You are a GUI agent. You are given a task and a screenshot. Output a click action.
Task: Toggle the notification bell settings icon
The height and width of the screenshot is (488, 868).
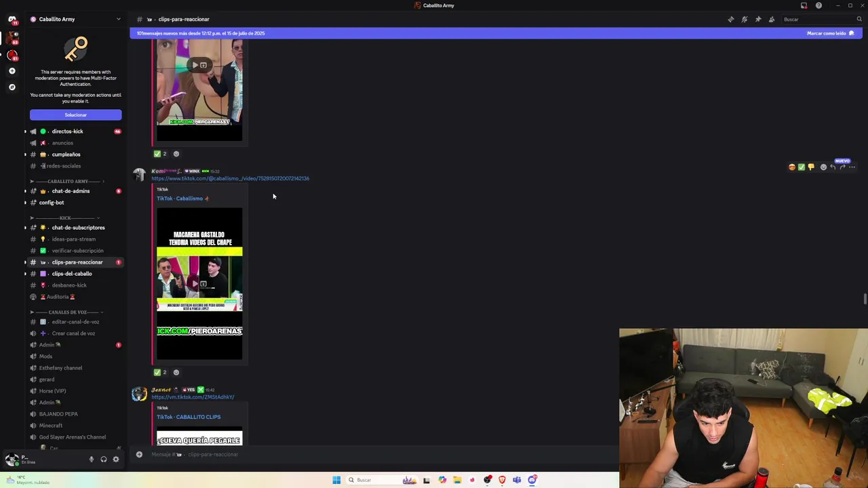(x=745, y=19)
